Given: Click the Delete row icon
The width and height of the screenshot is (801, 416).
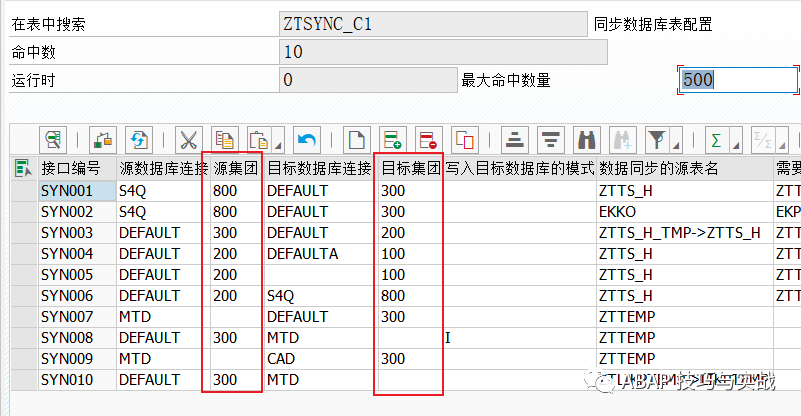Looking at the screenshot, I should tap(428, 140).
